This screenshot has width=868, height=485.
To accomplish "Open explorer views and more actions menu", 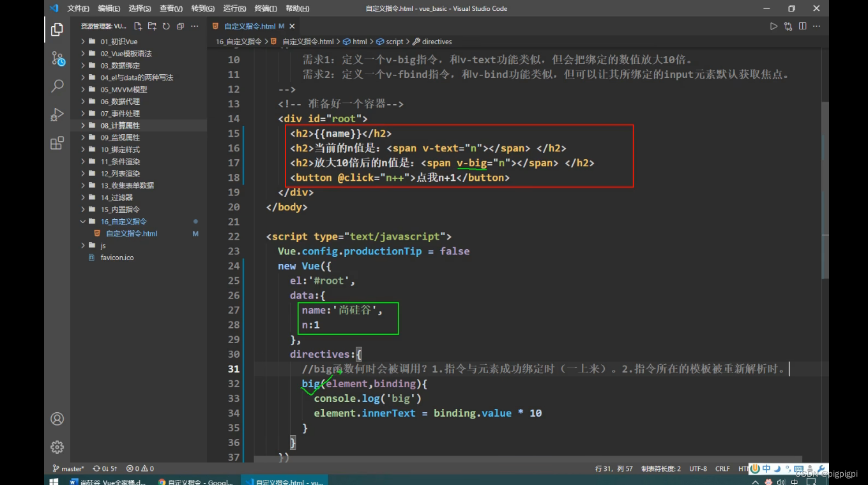I will click(x=195, y=26).
